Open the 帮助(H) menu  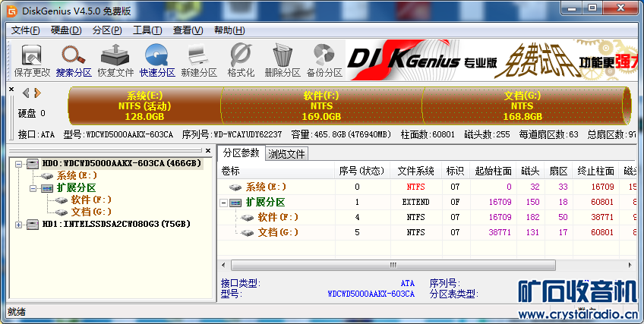[x=229, y=30]
